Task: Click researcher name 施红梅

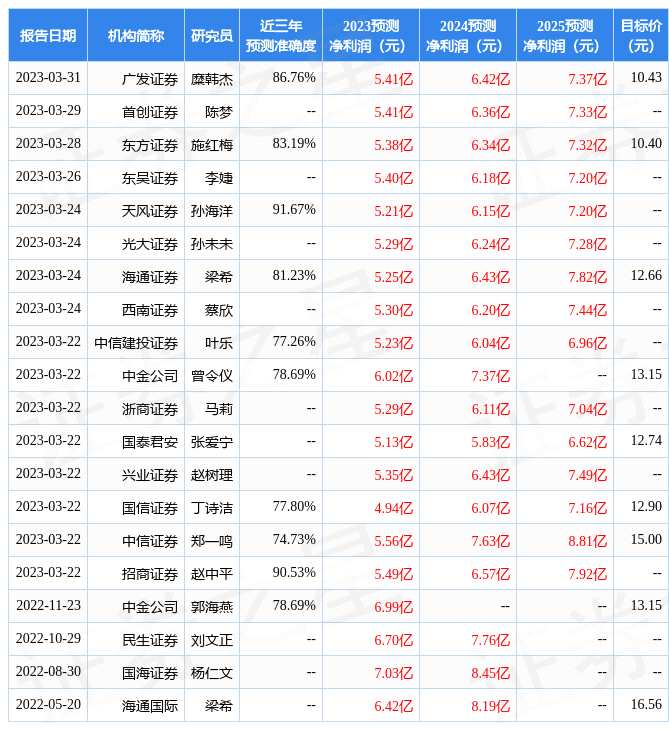Action: pos(212,145)
